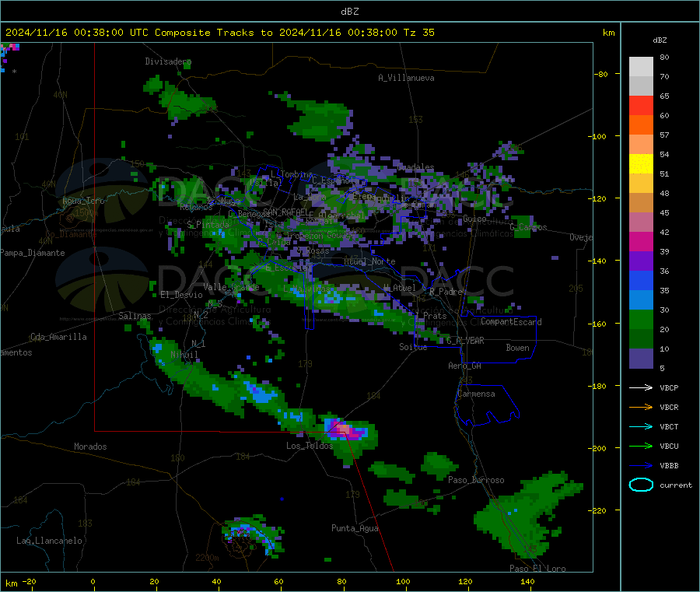The image size is (700, 592).
Task: Click the 'R_Padre' map label
Action: point(446,292)
